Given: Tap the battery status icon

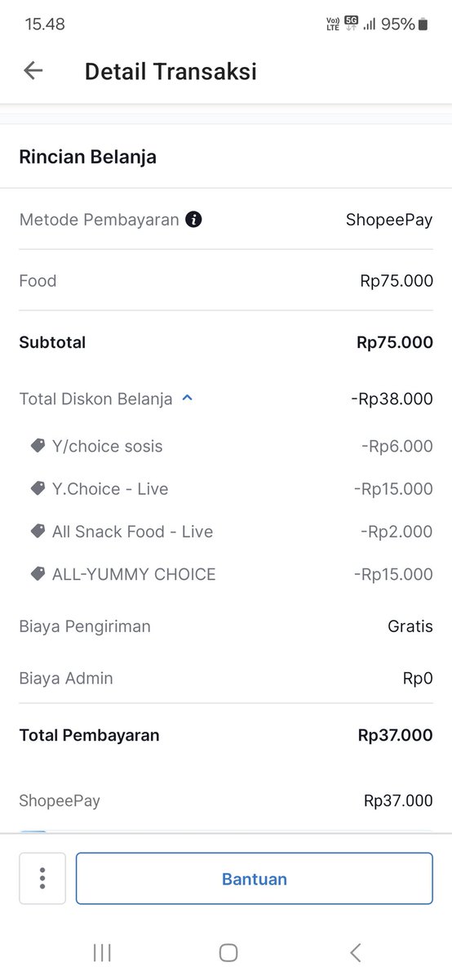Looking at the screenshot, I should point(423,24).
